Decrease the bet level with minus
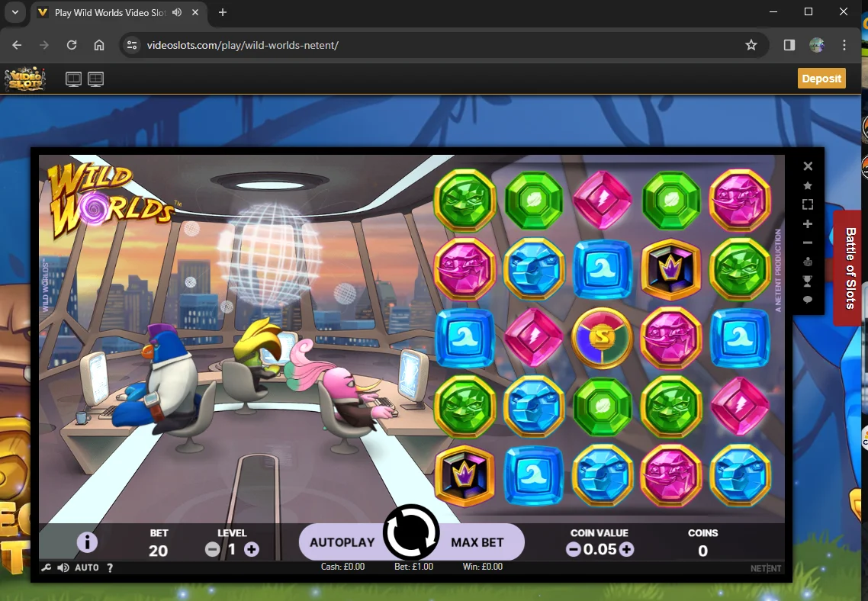This screenshot has width=868, height=601. 212,550
